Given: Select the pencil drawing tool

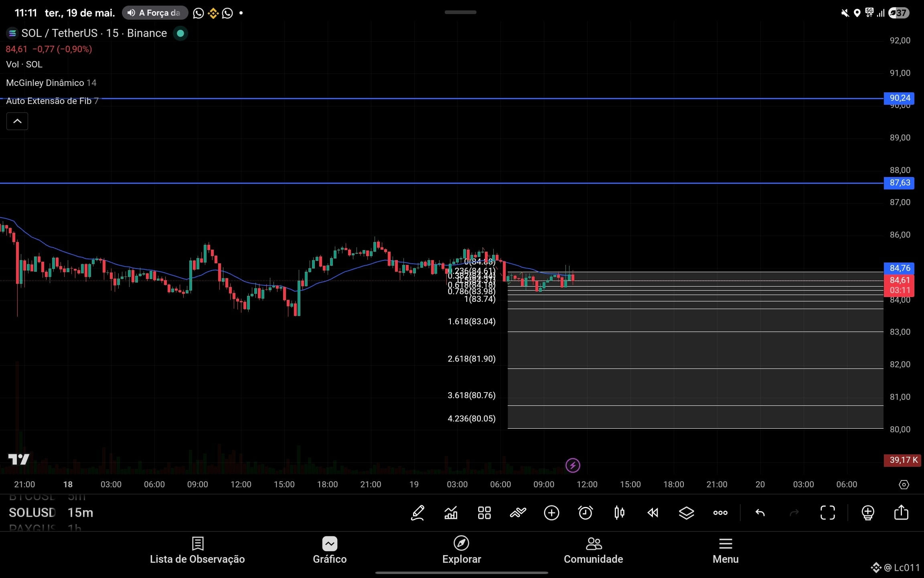Looking at the screenshot, I should point(417,513).
